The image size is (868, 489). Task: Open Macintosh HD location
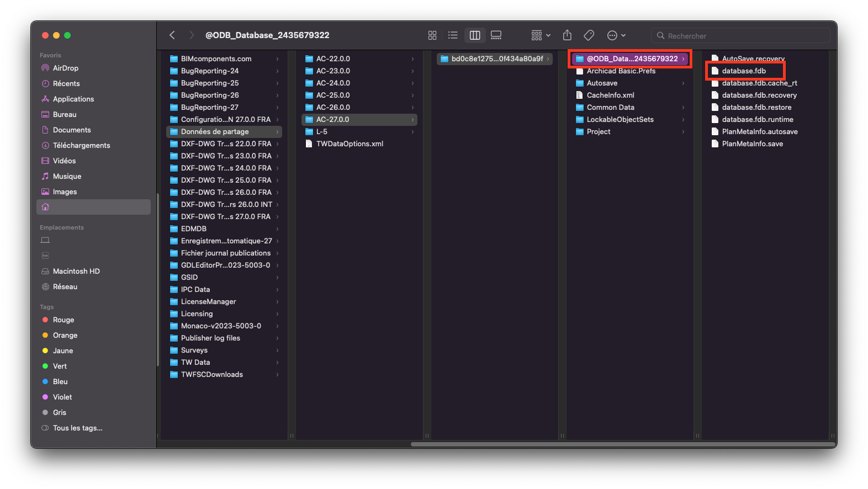coord(93,271)
